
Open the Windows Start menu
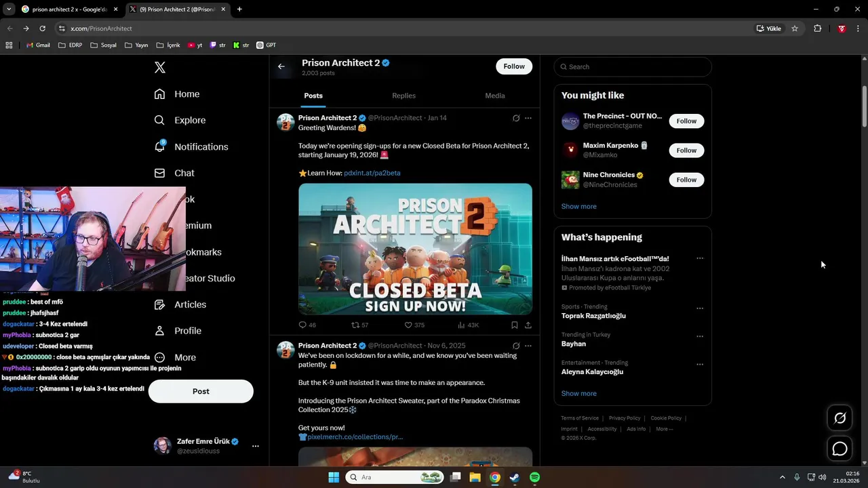coord(334,477)
